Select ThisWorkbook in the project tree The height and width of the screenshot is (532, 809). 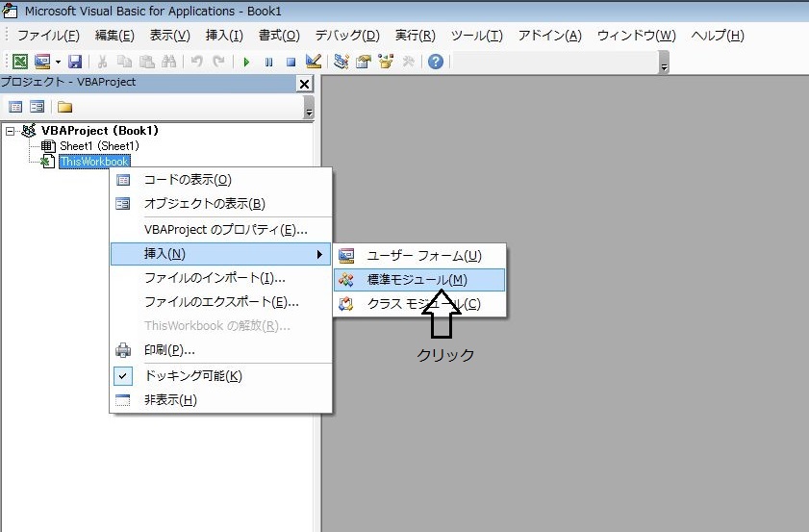pos(94,162)
